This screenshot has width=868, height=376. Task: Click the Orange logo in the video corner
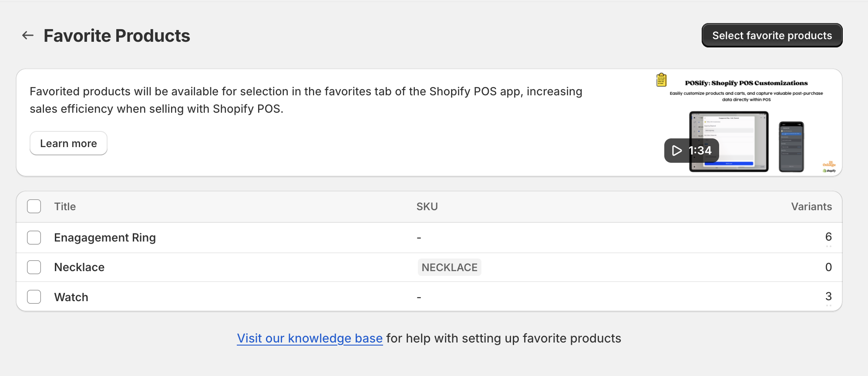(x=829, y=164)
